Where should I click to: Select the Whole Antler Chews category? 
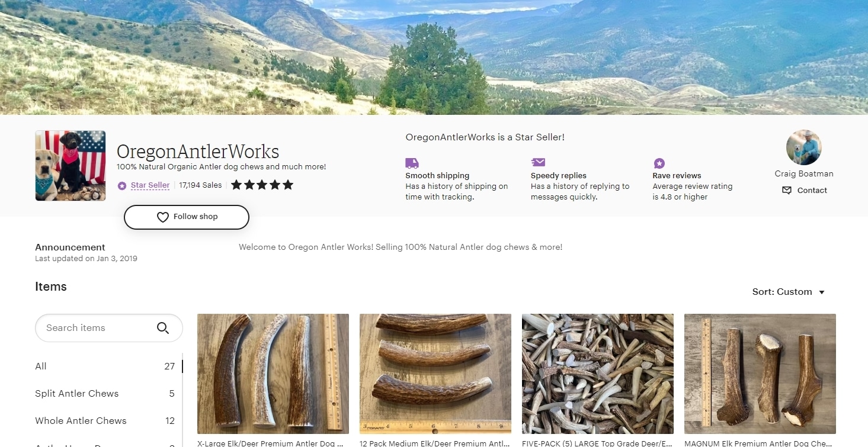(105, 421)
